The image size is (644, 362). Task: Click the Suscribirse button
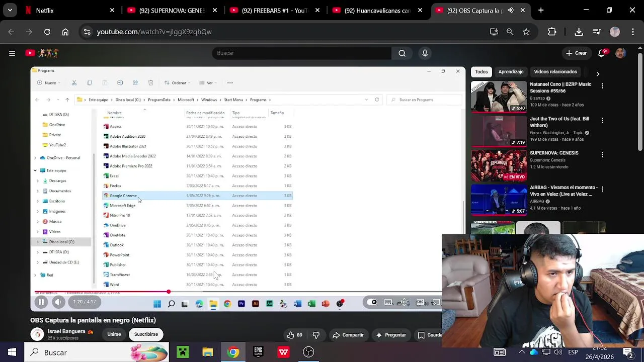[146, 334]
